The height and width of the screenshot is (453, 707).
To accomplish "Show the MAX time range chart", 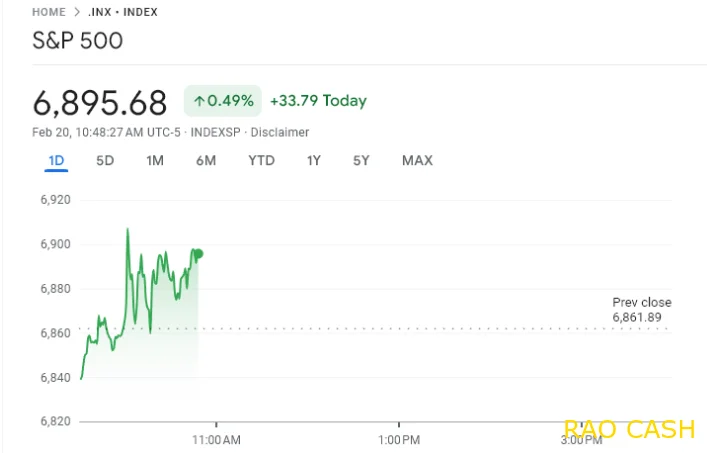I will [x=418, y=160].
